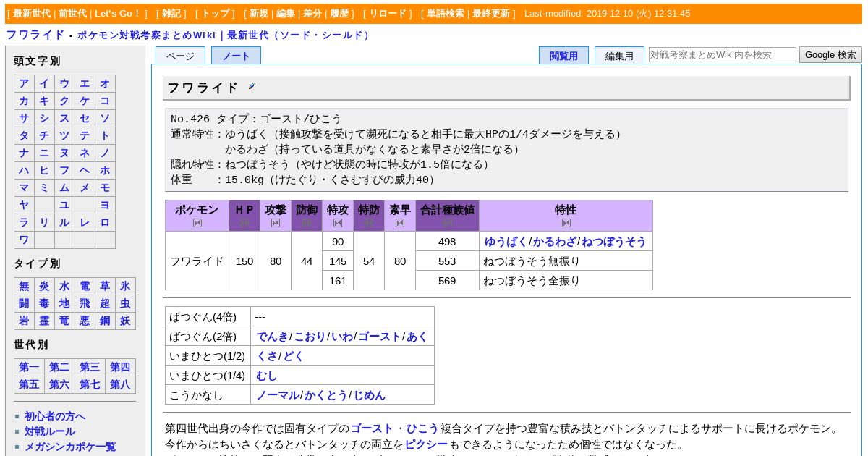Viewport: 868px width, 456px height.
Task: Sort table by 素早 column icon
Action: [400, 223]
